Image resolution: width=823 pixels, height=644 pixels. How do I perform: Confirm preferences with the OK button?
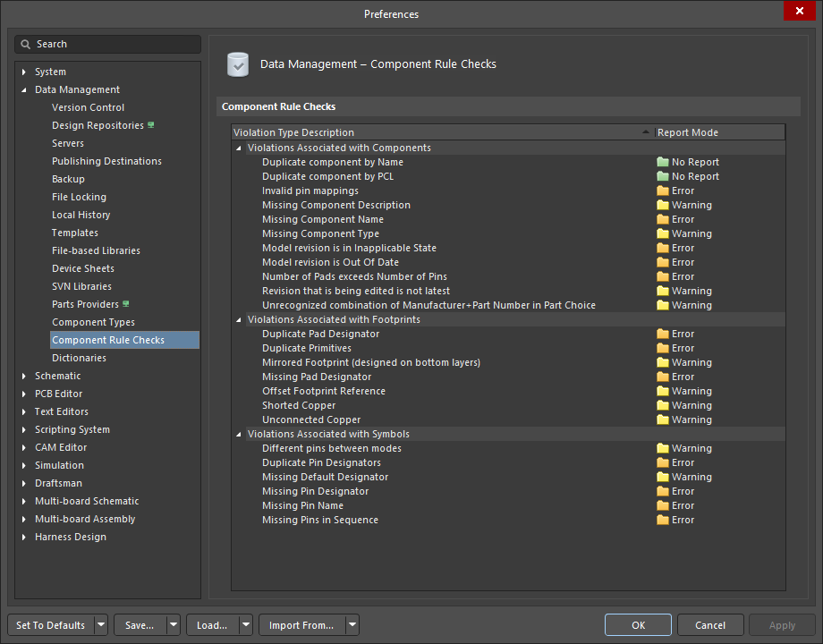(638, 625)
